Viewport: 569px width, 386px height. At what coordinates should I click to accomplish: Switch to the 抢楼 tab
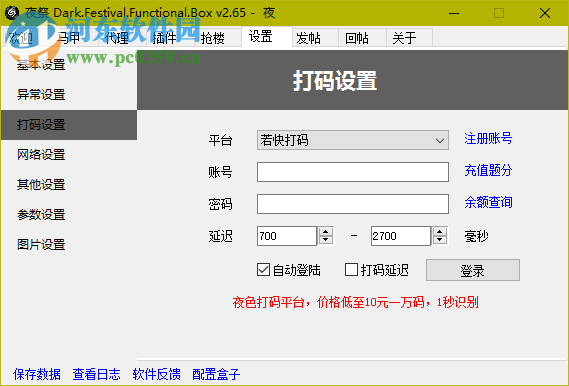[x=217, y=38]
